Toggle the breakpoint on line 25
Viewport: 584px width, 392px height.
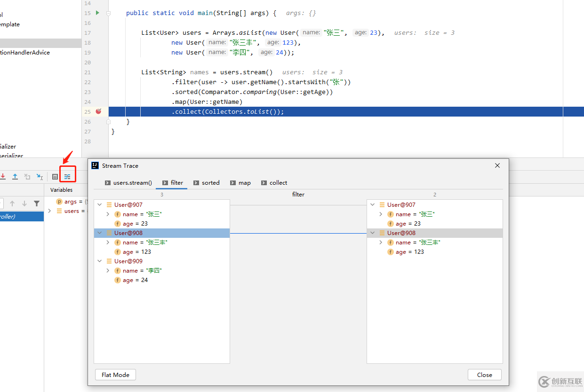click(98, 111)
